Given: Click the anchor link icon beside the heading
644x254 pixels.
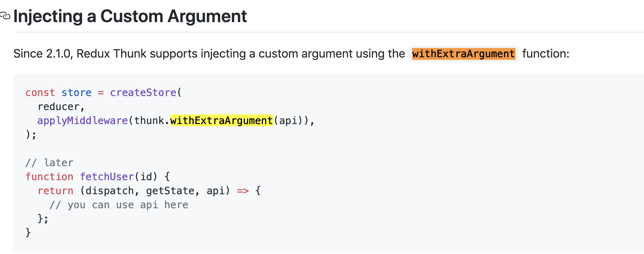Looking at the screenshot, I should point(5,16).
